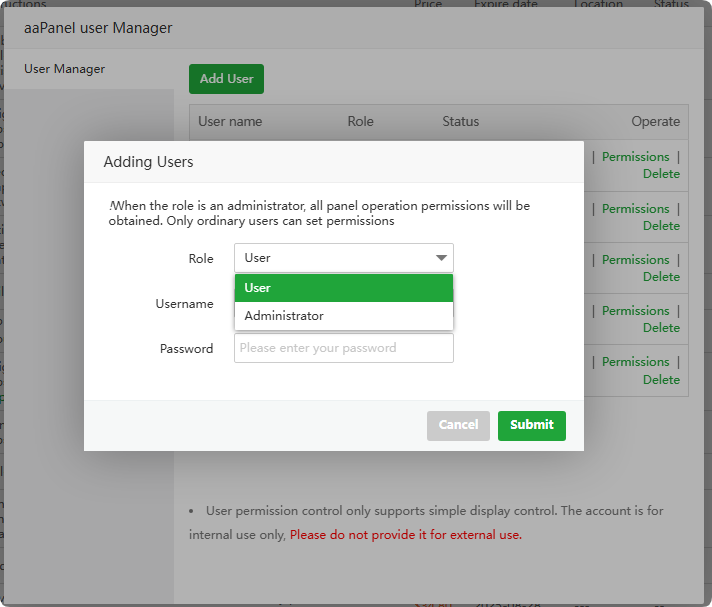Open Permissions for the first user row
This screenshot has height=607, width=712.
click(635, 157)
